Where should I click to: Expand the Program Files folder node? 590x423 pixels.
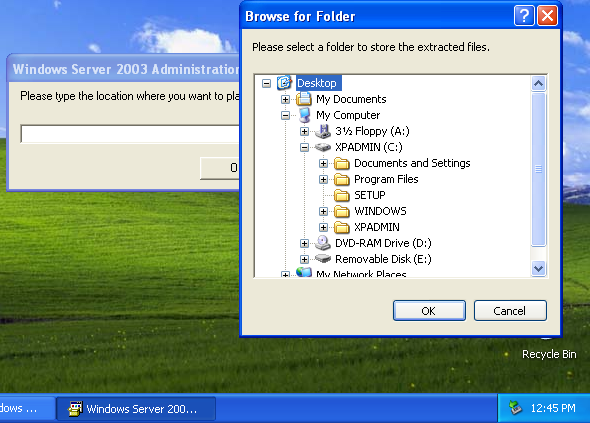click(323, 179)
